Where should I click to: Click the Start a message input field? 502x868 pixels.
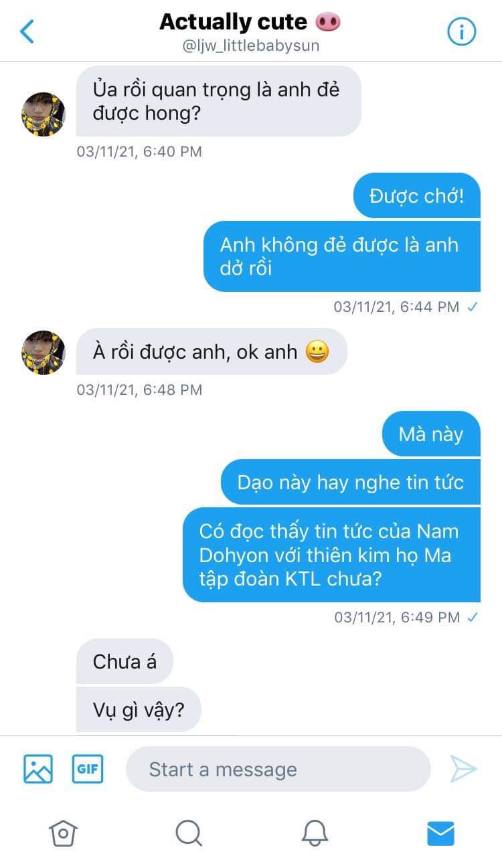[278, 769]
